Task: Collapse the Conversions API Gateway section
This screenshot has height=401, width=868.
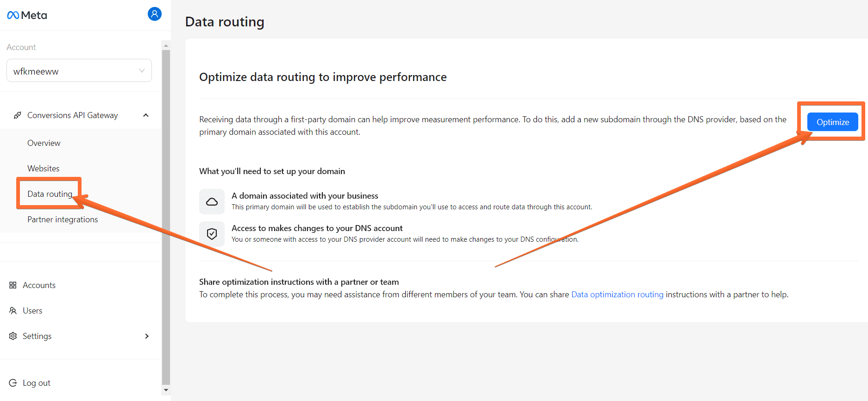Action: point(146,115)
